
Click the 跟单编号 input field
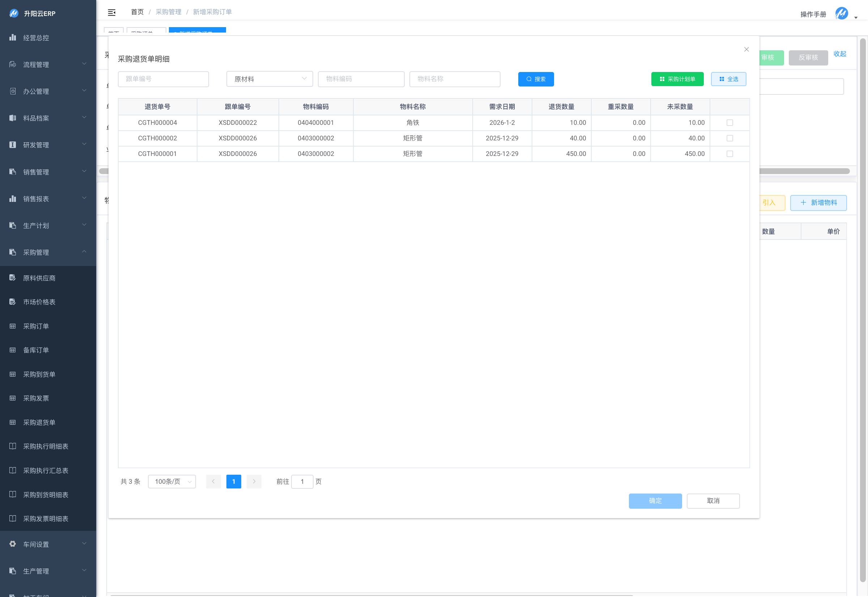click(x=163, y=79)
